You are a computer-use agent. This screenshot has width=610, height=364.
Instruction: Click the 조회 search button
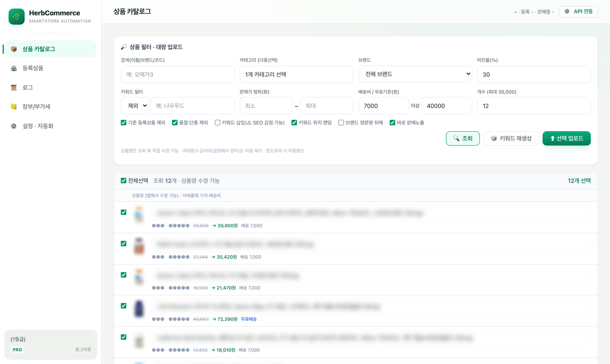coord(463,138)
